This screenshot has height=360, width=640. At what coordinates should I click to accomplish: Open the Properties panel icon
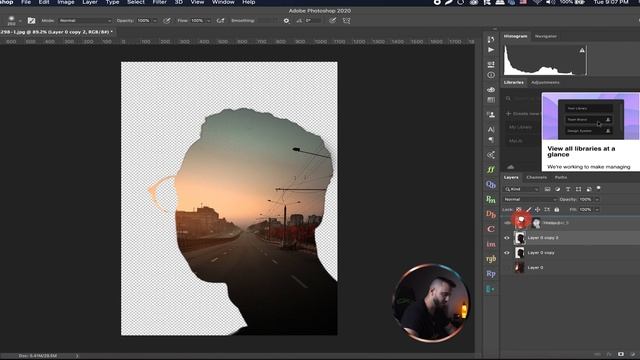pyautogui.click(x=491, y=64)
